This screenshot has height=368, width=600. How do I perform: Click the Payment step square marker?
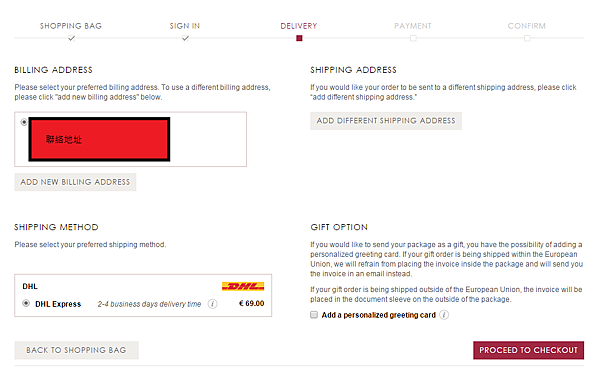point(413,38)
